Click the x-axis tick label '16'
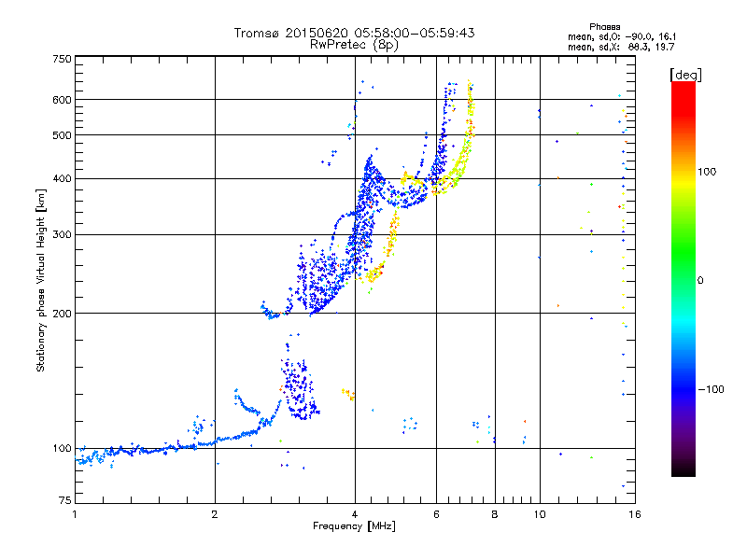The image size is (747, 560). [635, 514]
